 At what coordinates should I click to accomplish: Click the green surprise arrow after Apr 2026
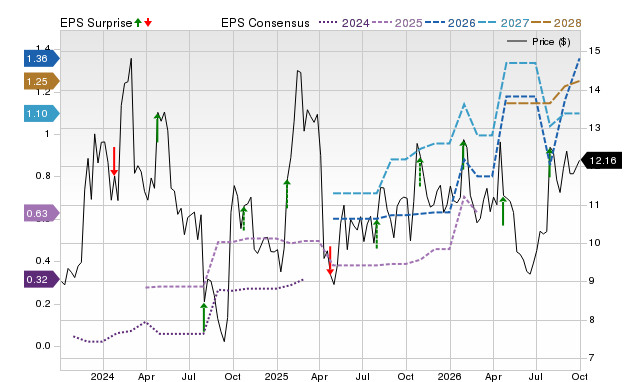tap(503, 211)
